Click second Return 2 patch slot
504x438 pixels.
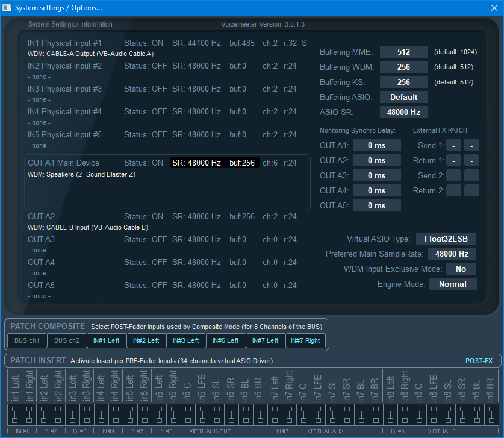tap(471, 191)
